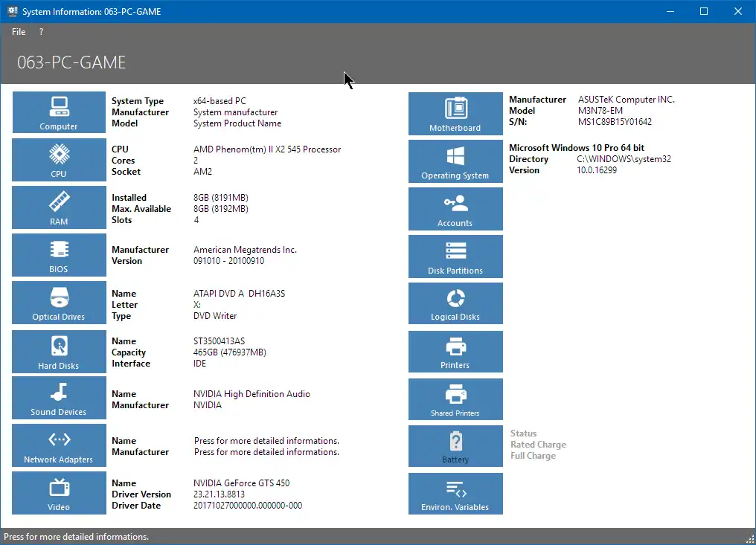Viewport: 756px width, 545px height.
Task: Open the Sound Devices tile
Action: (x=59, y=398)
